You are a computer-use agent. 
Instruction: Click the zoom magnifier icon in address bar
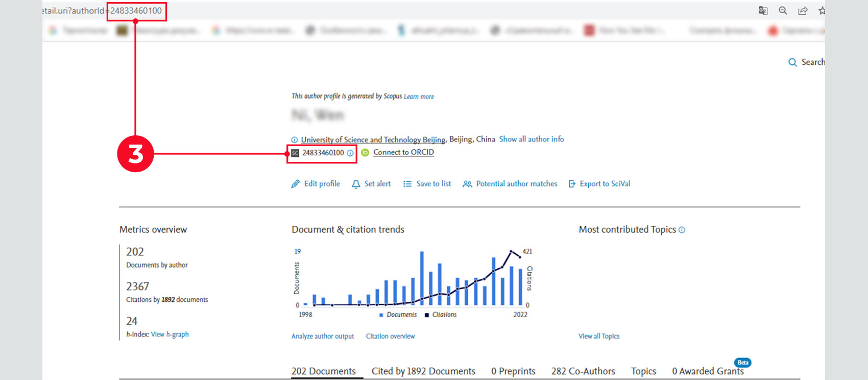(783, 11)
